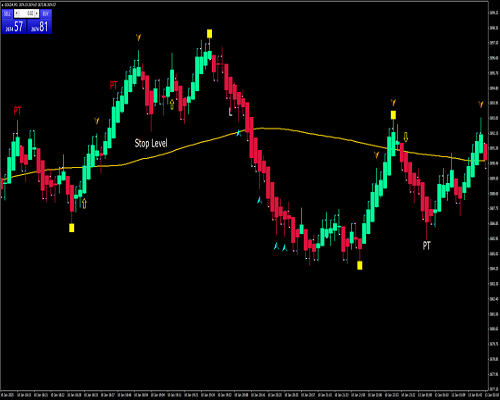The height and width of the screenshot is (400, 500).
Task: Select the lightbulb marker icon on chart
Action: (172, 105)
